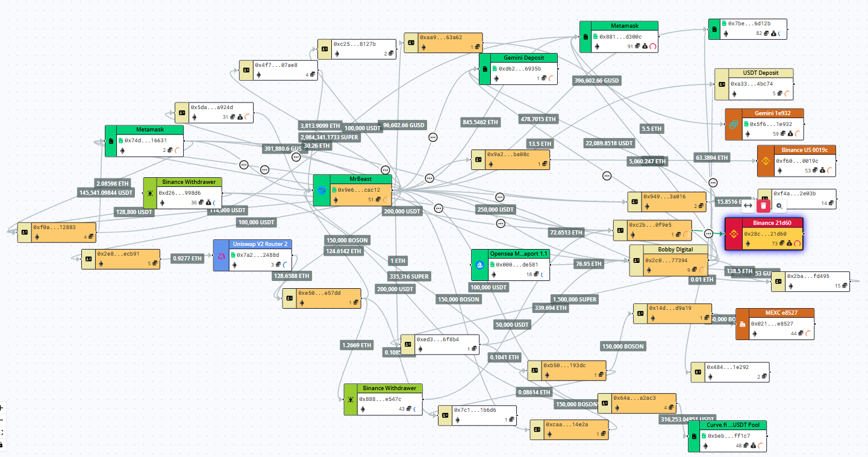Screen dimensions: 868x457
Task: Click the Binance logo on Binance 21d60
Action: click(x=734, y=234)
